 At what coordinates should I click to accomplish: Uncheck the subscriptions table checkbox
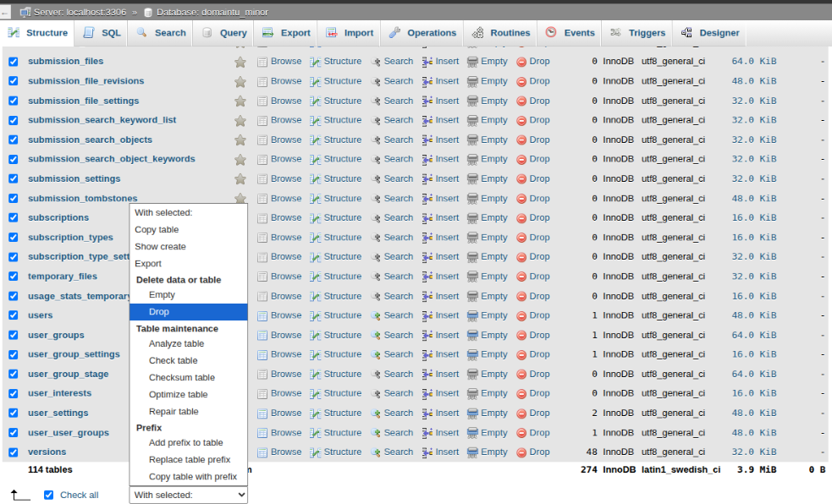pyautogui.click(x=14, y=218)
